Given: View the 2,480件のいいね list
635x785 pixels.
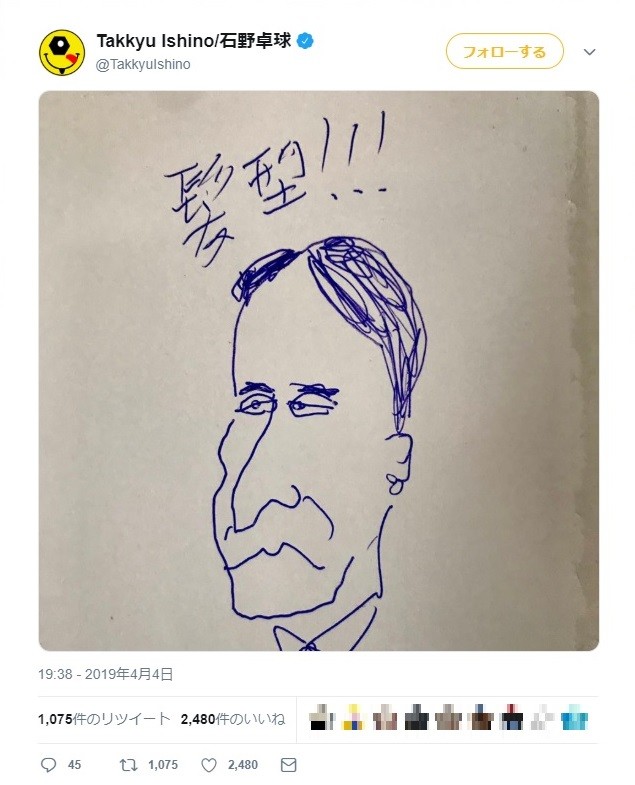Looking at the screenshot, I should [233, 719].
